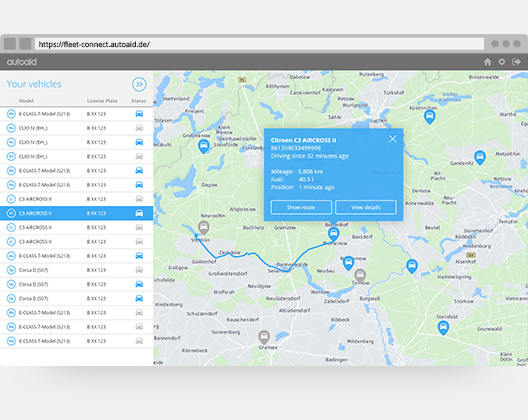This screenshot has height=420, width=528.
Task: Select the CLIO IV row with blue status
Action: [76, 142]
